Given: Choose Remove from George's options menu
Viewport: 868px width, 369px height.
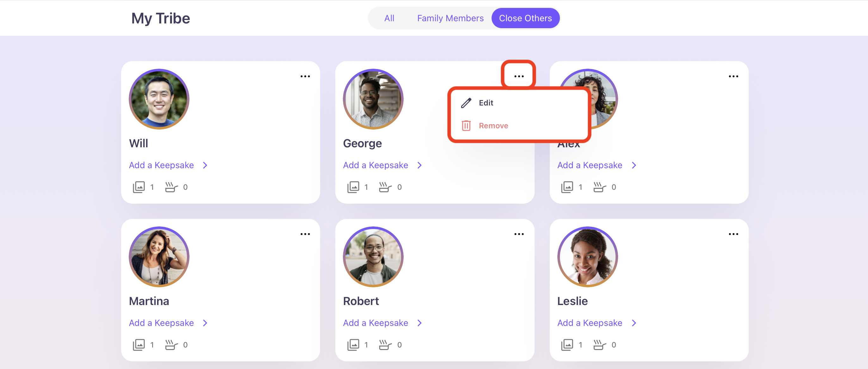Looking at the screenshot, I should click(493, 125).
